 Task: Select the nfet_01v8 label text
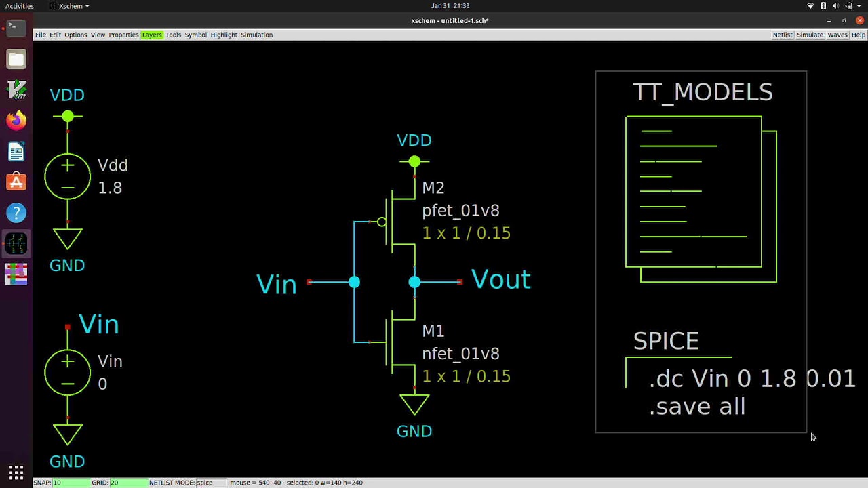click(460, 354)
